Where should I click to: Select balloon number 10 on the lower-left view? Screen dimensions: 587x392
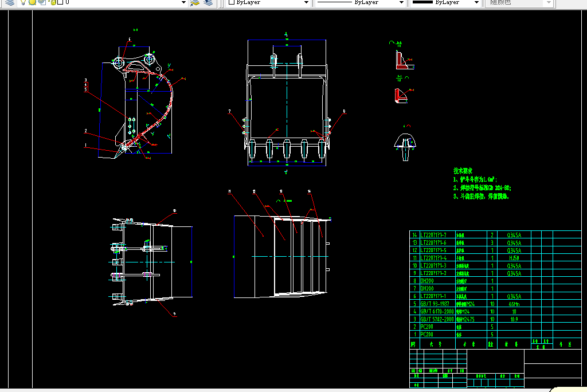[174, 211]
